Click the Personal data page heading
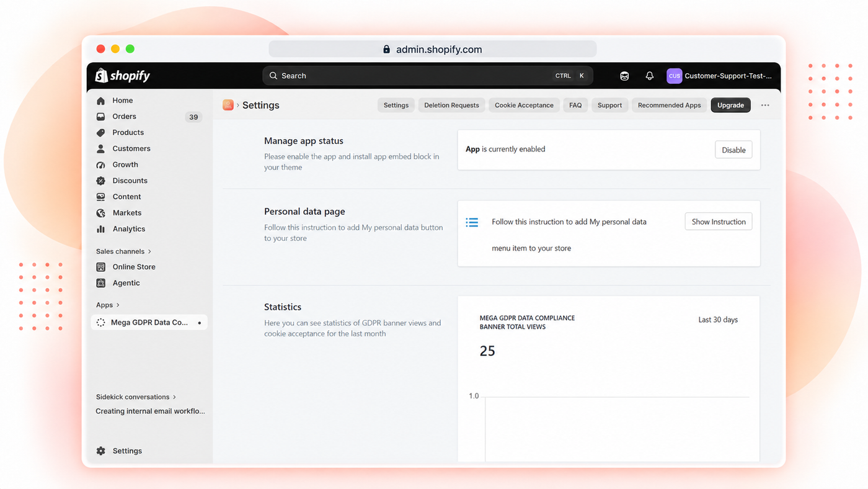The height and width of the screenshot is (489, 868). pos(304,212)
